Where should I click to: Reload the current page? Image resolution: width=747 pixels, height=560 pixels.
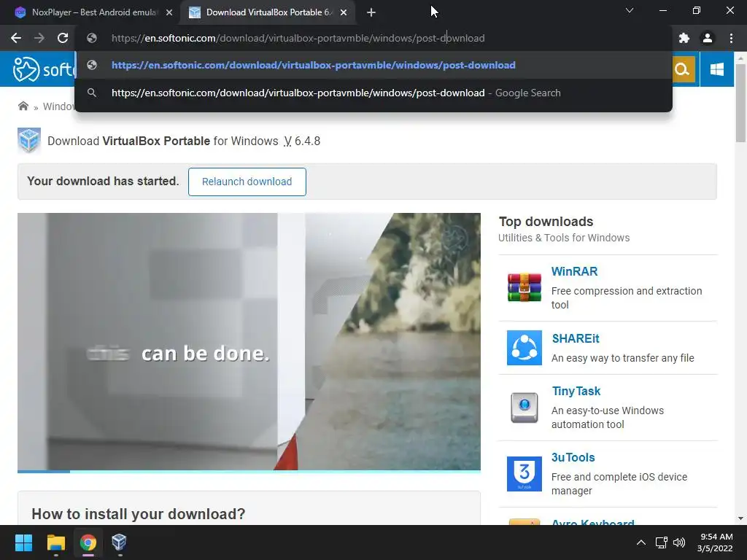tap(63, 38)
